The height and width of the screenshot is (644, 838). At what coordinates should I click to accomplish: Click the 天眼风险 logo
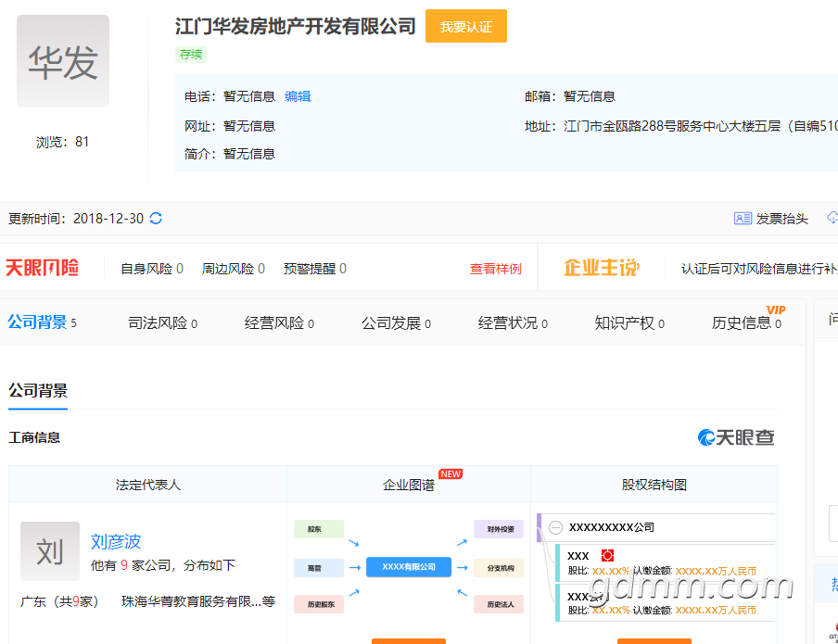43,268
